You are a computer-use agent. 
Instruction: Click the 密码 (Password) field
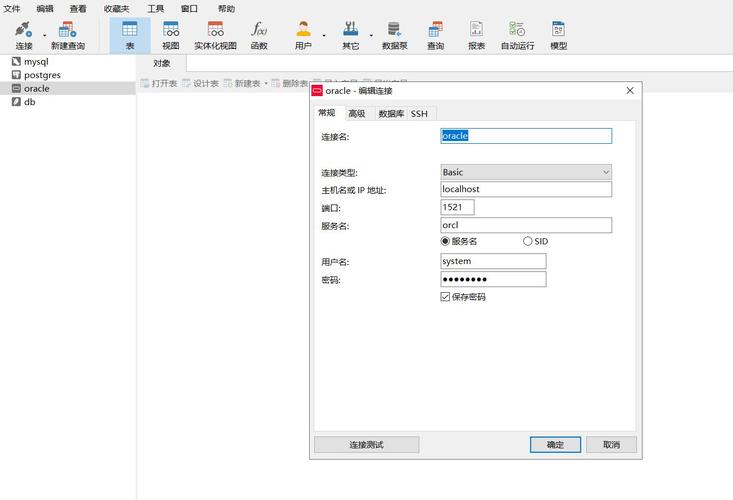tap(493, 279)
